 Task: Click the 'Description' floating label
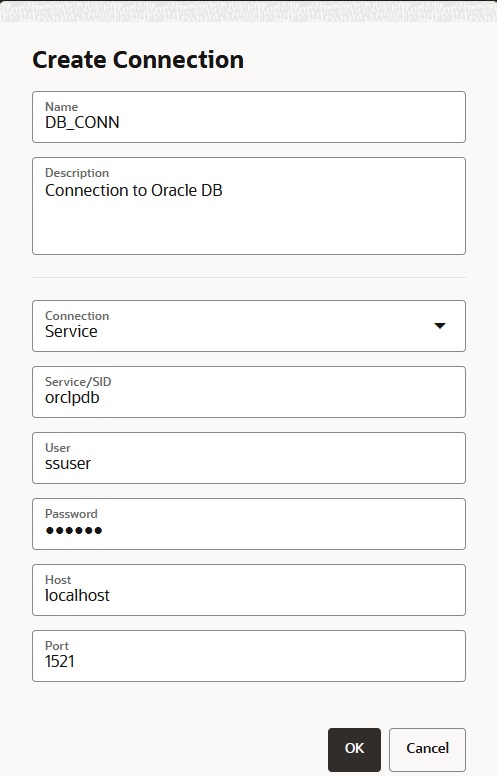77,173
